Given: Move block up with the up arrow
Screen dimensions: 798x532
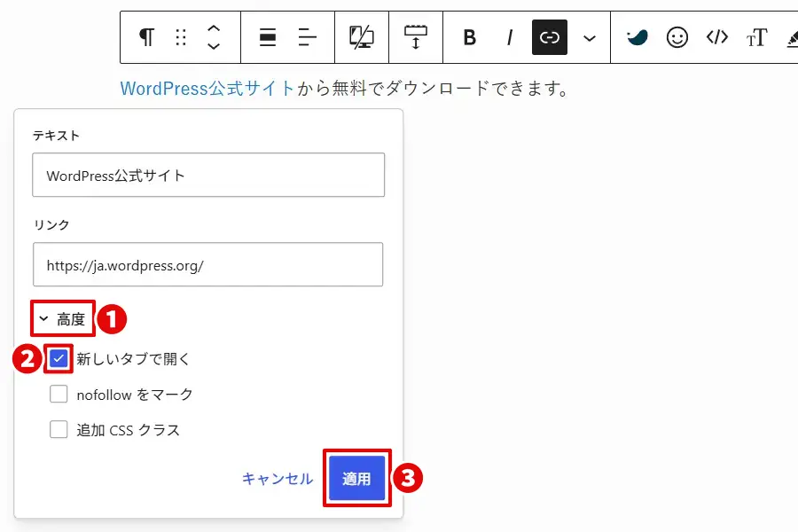Looking at the screenshot, I should click(x=214, y=29).
